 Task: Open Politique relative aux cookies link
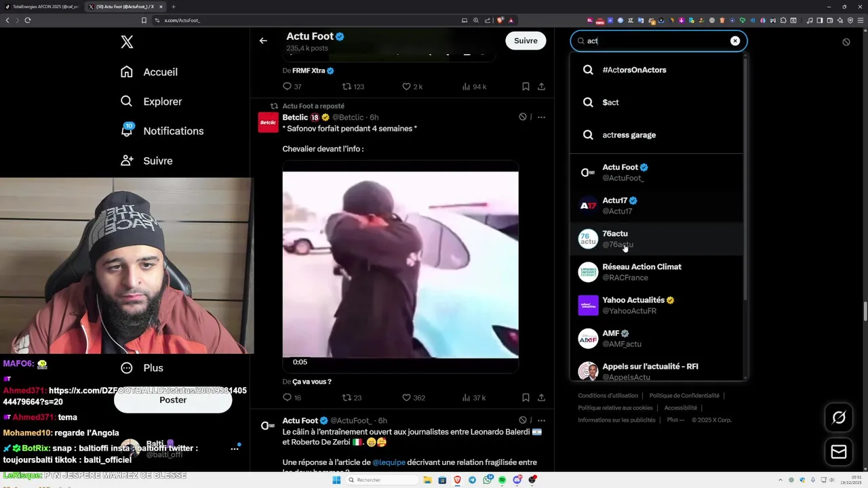(x=615, y=408)
